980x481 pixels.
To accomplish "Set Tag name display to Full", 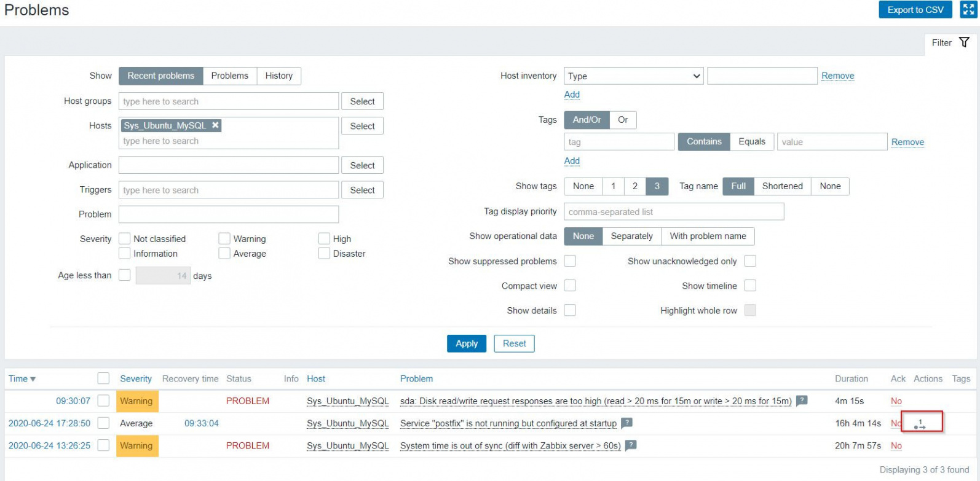I will pyautogui.click(x=738, y=186).
